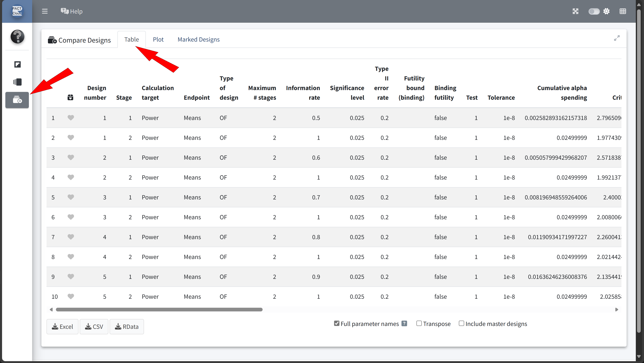
Task: Switch to the Plot tab
Action: (x=158, y=40)
